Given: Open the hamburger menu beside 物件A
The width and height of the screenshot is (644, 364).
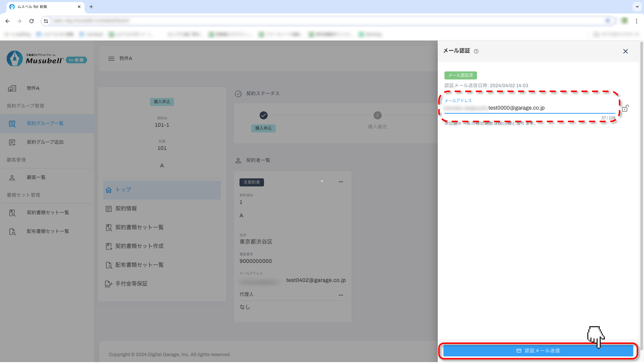Looking at the screenshot, I should 111,59.
